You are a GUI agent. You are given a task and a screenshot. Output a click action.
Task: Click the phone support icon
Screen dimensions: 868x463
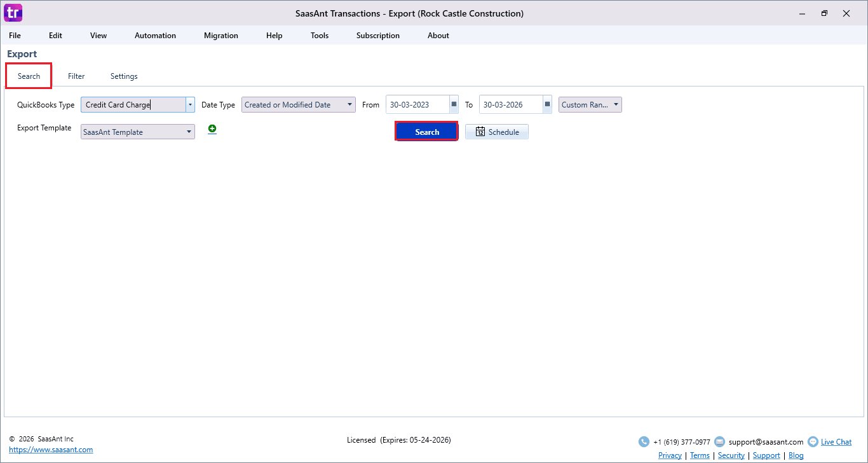click(644, 442)
